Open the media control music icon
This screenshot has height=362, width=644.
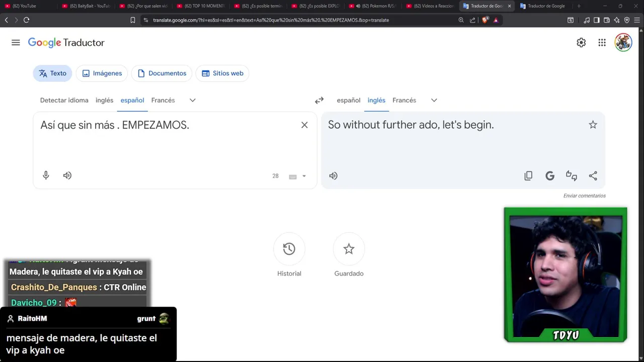tap(587, 20)
